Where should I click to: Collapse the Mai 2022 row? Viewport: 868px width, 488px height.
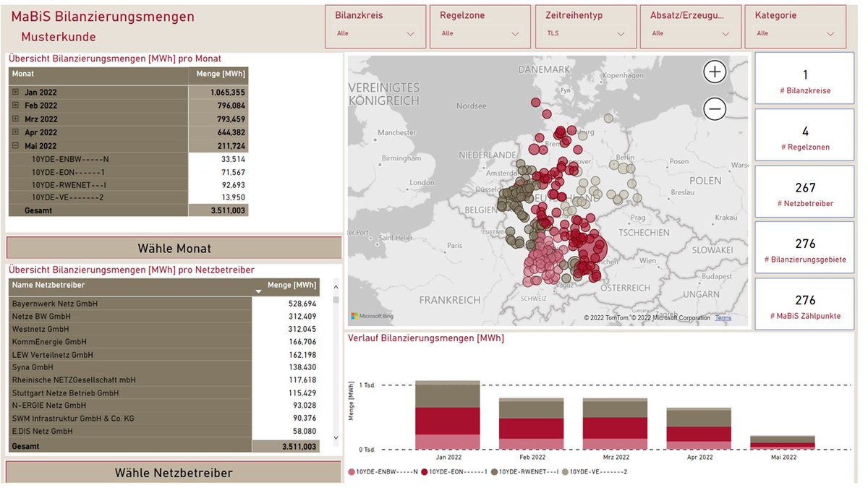(16, 145)
